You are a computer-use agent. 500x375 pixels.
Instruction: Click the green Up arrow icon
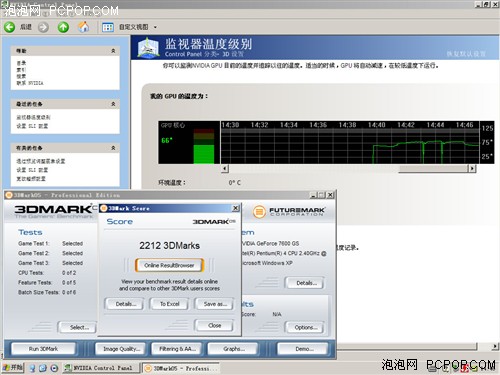(63, 27)
